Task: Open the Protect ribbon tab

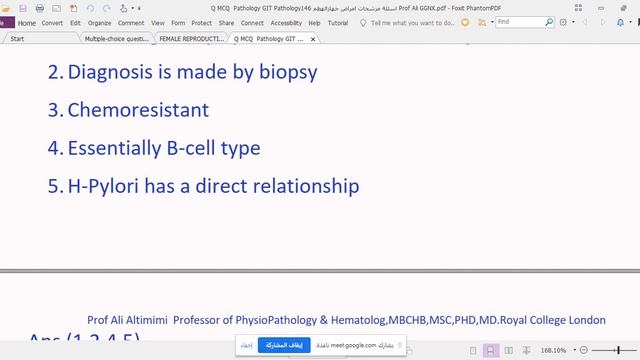Action: (x=202, y=23)
